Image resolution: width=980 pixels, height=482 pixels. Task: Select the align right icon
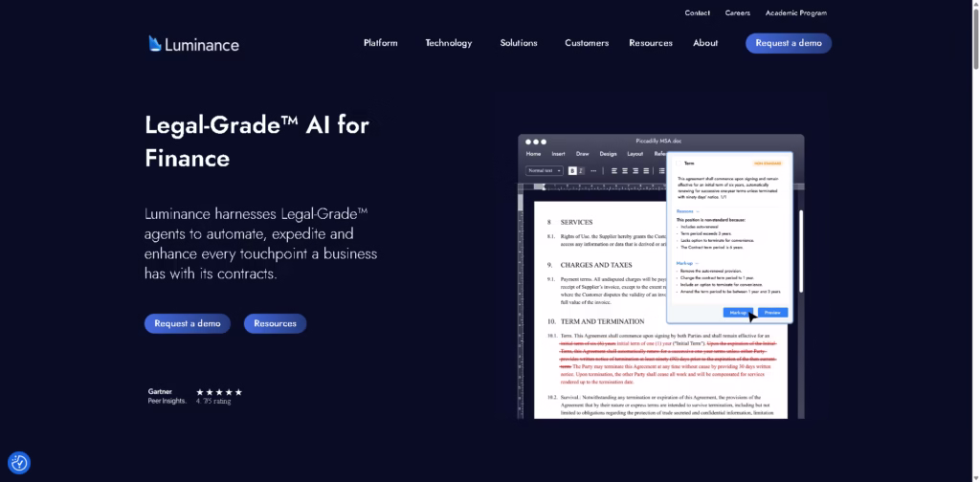[635, 171]
